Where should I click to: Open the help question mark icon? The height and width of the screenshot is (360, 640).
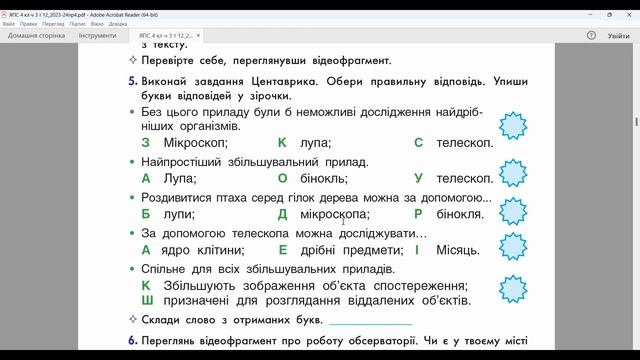click(x=591, y=36)
